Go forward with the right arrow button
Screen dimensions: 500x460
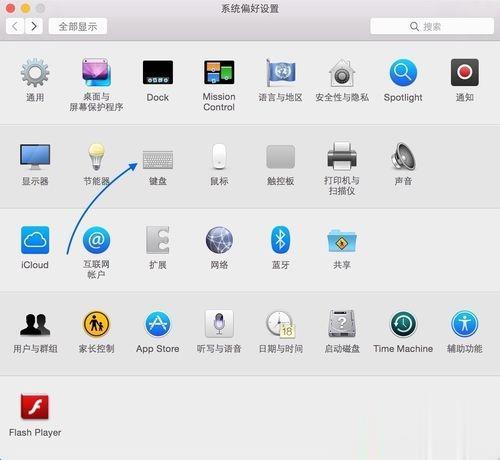pyautogui.click(x=34, y=26)
